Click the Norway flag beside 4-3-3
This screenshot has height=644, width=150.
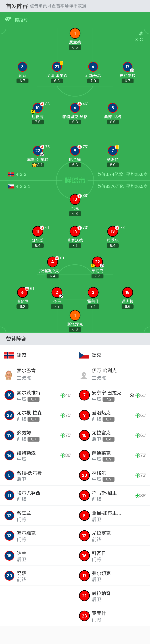tap(11, 174)
